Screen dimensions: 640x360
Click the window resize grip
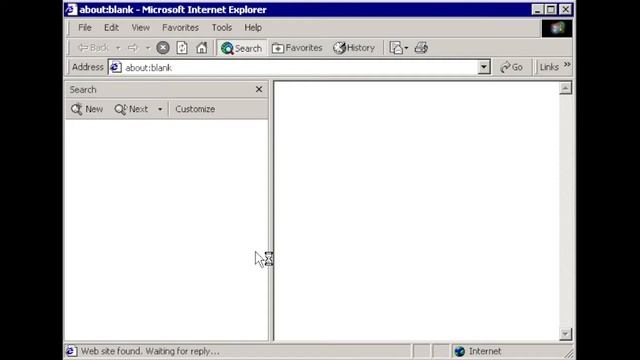(568, 353)
